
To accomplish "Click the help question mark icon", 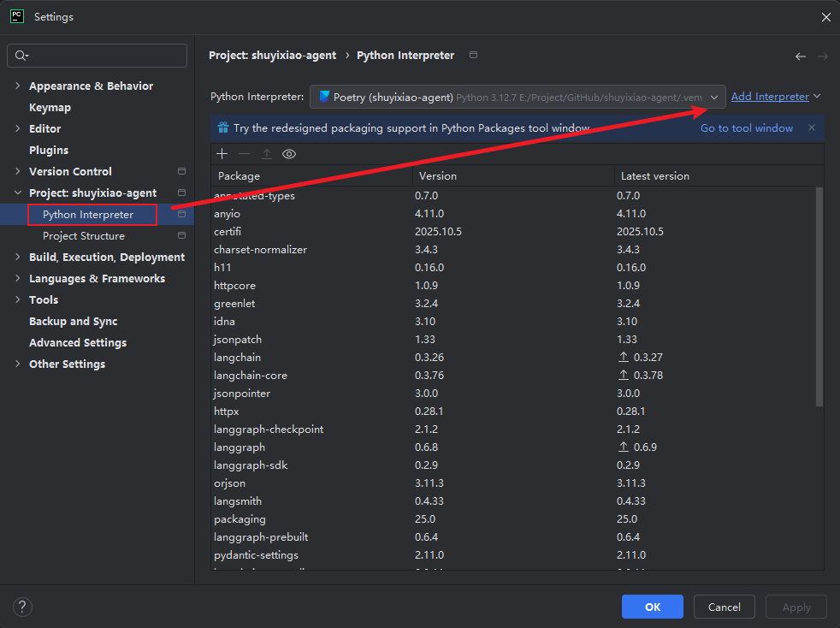I will tap(22, 607).
